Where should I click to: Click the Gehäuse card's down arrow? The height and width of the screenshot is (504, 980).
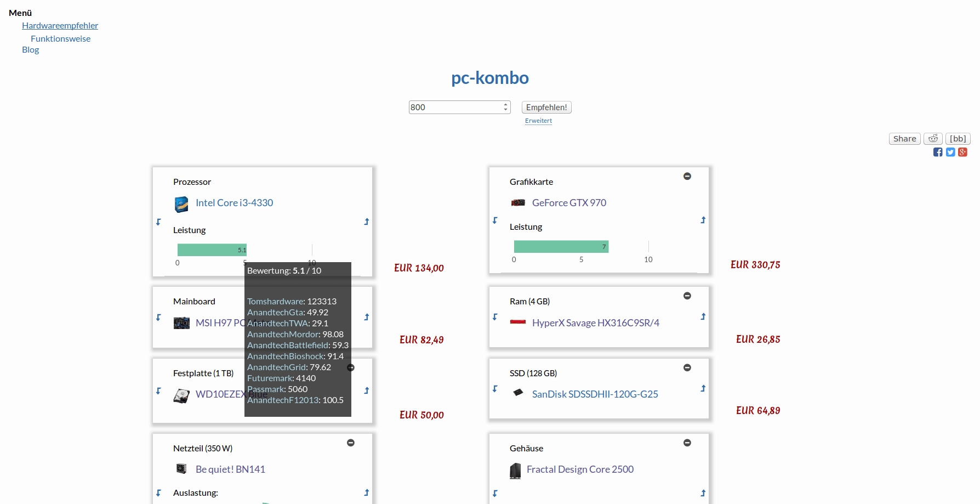tap(495, 494)
